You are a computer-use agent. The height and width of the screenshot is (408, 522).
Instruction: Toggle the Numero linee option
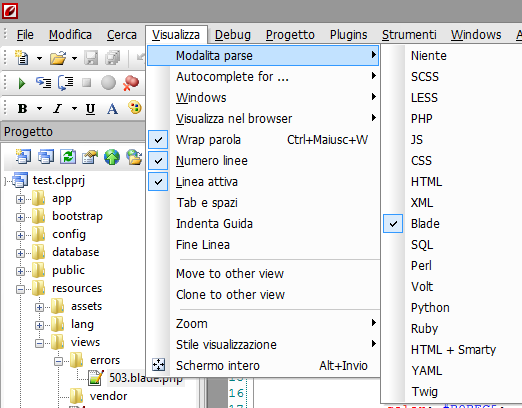pyautogui.click(x=158, y=161)
